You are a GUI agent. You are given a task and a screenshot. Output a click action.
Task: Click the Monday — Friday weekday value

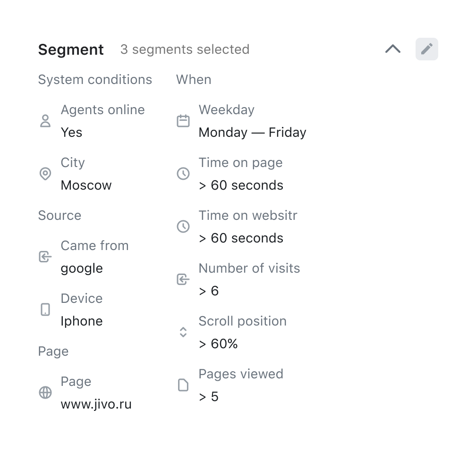click(252, 133)
